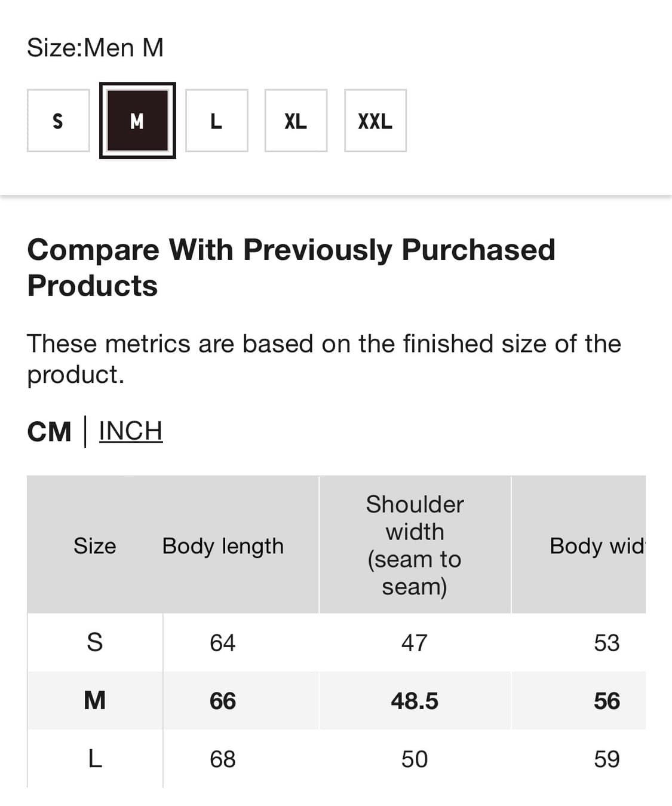The height and width of the screenshot is (806, 672).
Task: Choose XXL size option
Action: click(375, 121)
